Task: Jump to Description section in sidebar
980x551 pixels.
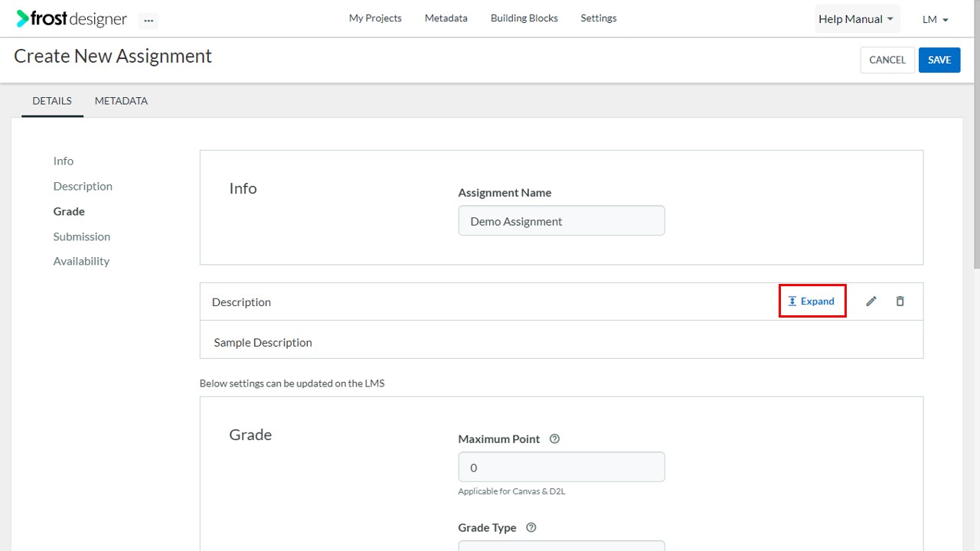Action: pyautogui.click(x=83, y=186)
